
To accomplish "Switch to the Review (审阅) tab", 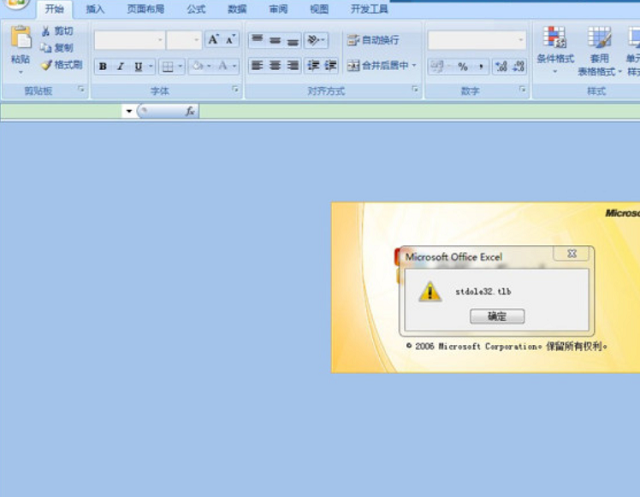I will tap(278, 9).
